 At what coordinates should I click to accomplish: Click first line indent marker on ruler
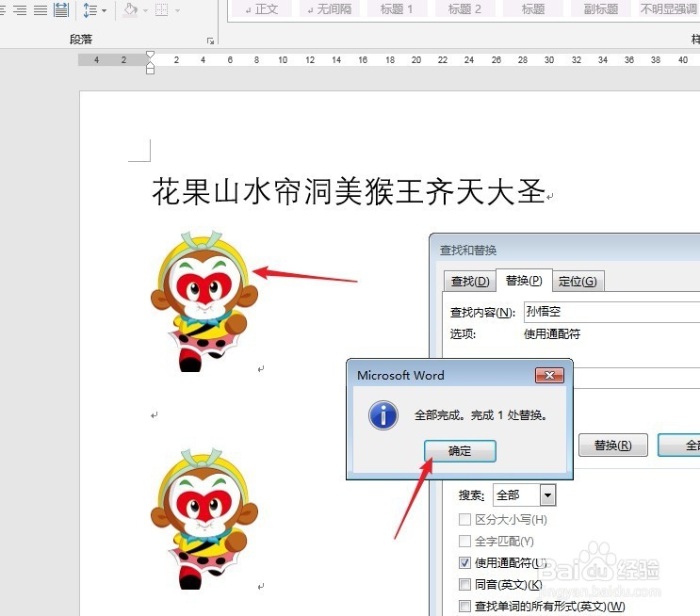151,55
